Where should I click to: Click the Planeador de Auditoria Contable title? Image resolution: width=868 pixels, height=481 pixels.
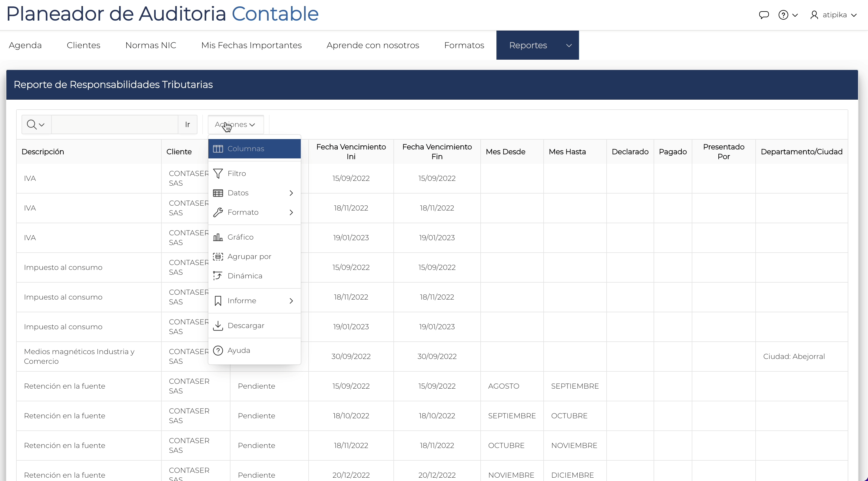click(x=162, y=14)
